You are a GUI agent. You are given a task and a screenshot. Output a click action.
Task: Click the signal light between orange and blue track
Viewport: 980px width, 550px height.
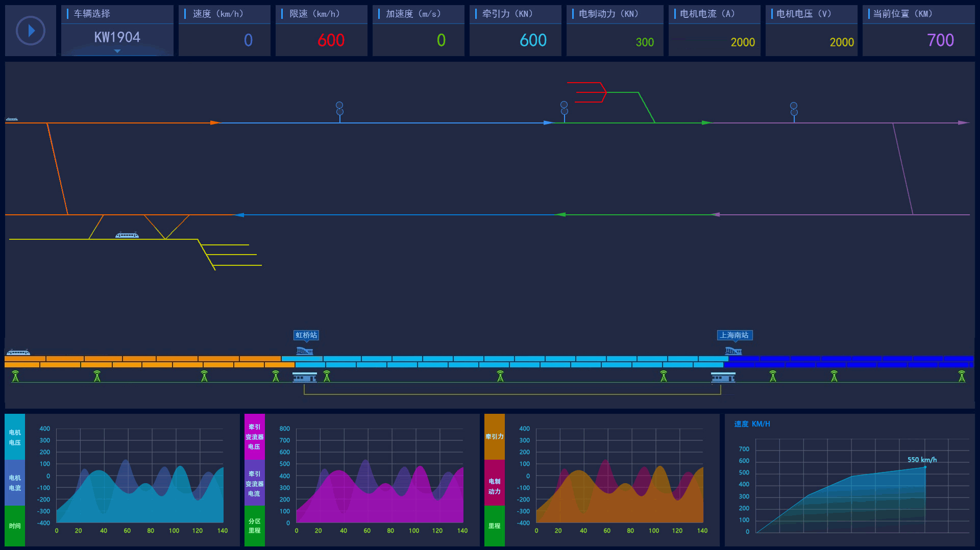(x=339, y=109)
